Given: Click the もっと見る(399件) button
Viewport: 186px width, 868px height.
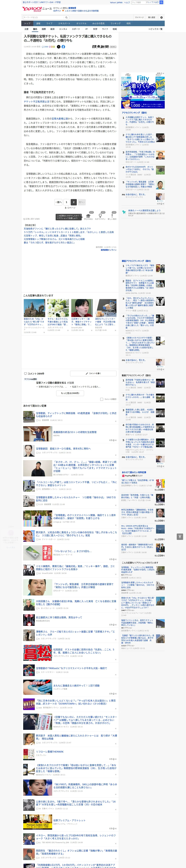Looking at the screenshot, I should 70,393.
